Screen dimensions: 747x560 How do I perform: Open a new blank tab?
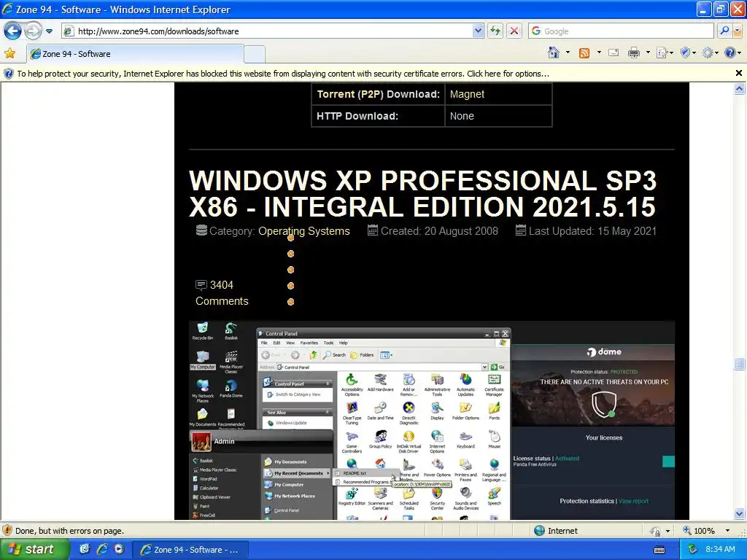click(255, 54)
